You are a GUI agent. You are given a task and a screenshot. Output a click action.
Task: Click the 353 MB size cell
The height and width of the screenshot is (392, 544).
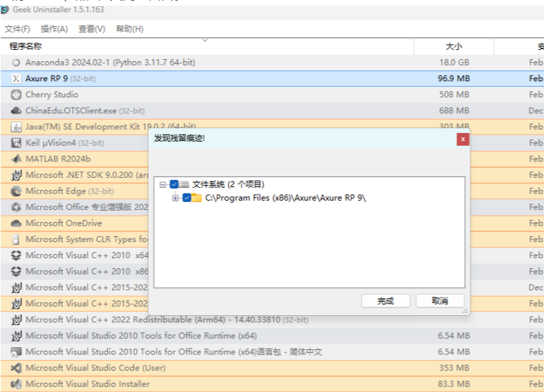click(454, 368)
